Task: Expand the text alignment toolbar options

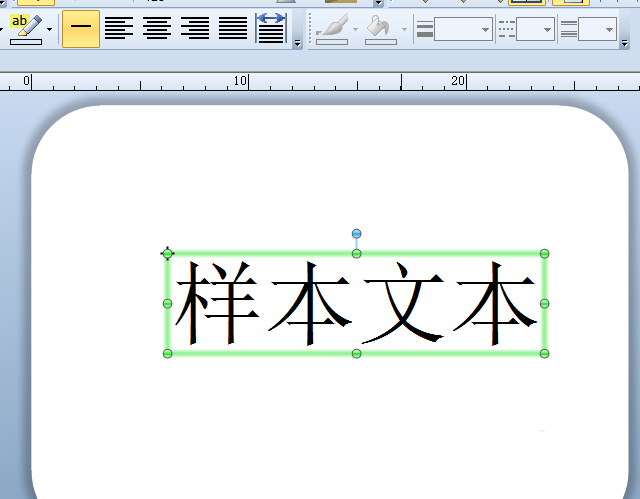Action: pos(298,43)
